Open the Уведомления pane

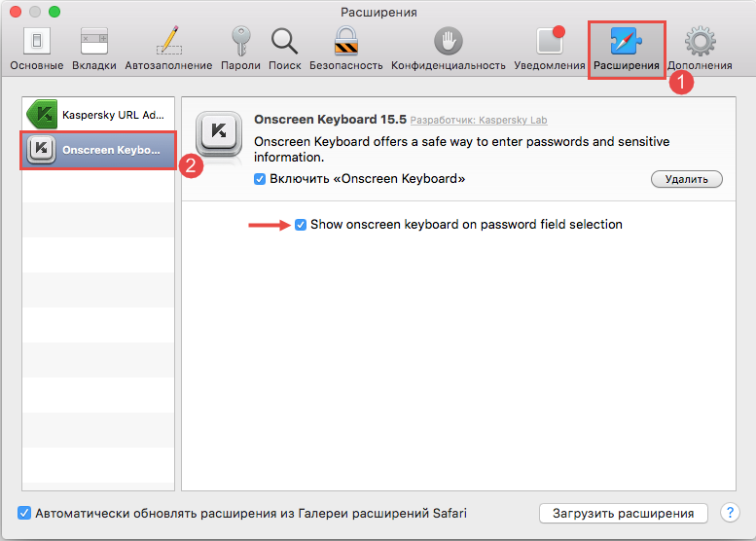549,50
